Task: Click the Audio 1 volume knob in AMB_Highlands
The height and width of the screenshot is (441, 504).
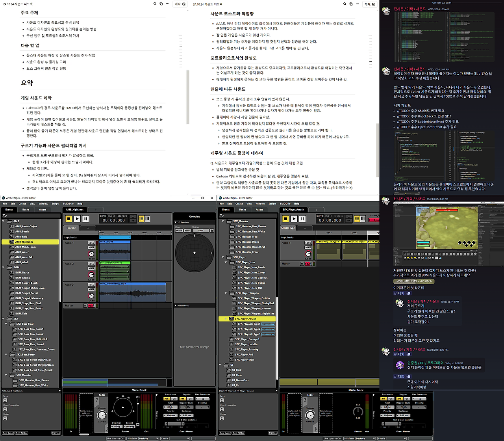Action: click(91, 253)
